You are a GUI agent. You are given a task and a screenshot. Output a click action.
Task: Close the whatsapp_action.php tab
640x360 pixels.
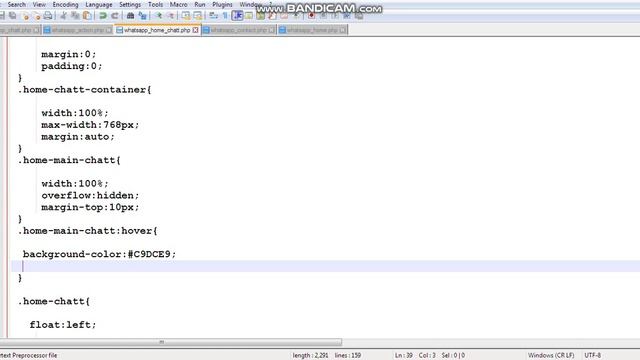click(x=109, y=30)
